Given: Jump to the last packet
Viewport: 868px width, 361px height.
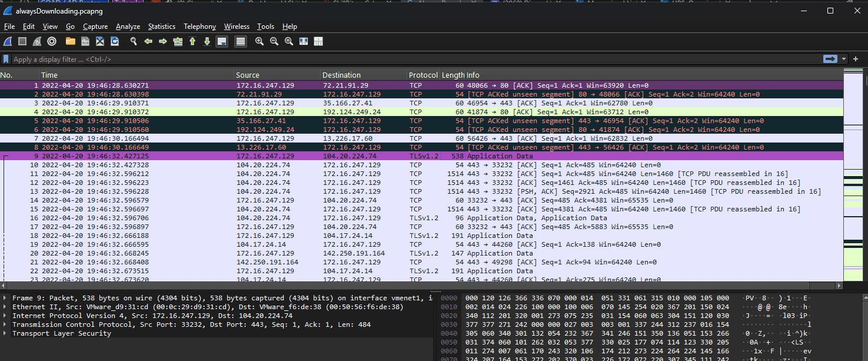Looking at the screenshot, I should tap(207, 41).
